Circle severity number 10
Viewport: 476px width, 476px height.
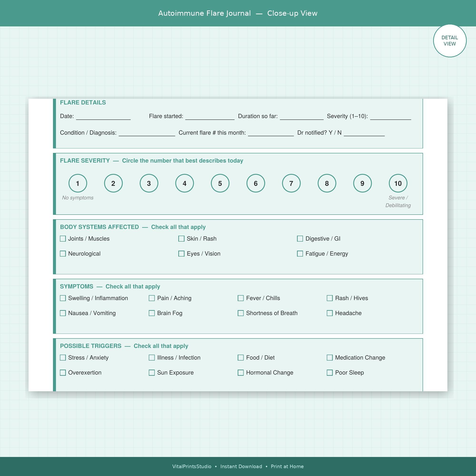pyautogui.click(x=398, y=183)
